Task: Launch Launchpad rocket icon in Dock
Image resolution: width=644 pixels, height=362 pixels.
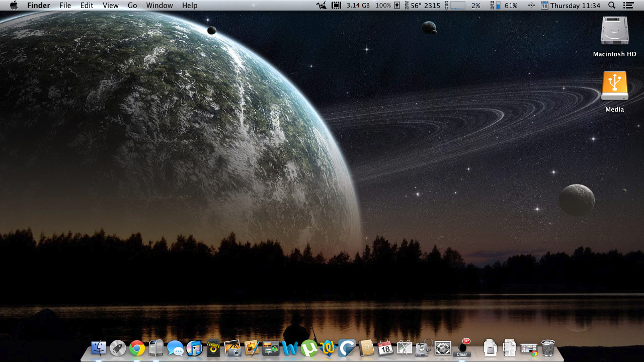Action: [x=118, y=348]
